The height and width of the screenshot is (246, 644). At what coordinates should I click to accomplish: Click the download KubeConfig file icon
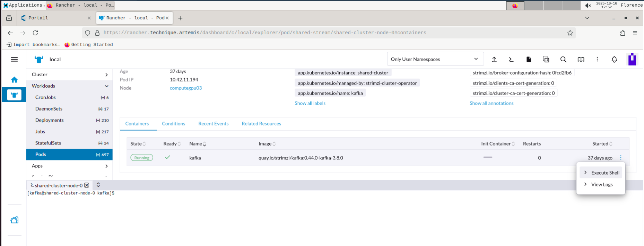[529, 60]
